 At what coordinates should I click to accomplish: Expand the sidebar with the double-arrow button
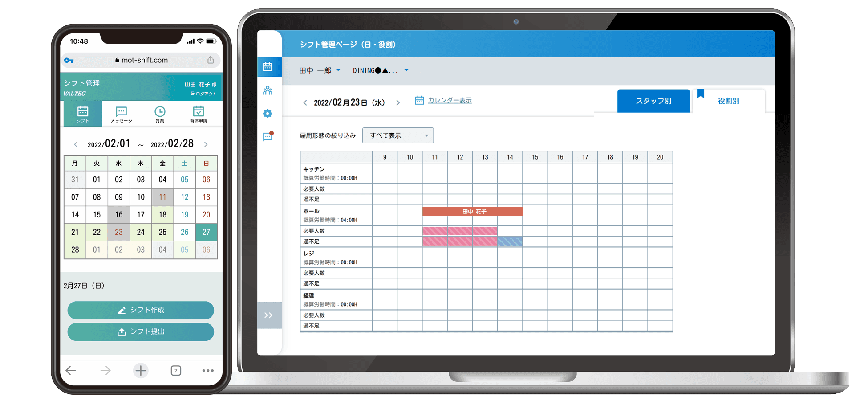[268, 315]
